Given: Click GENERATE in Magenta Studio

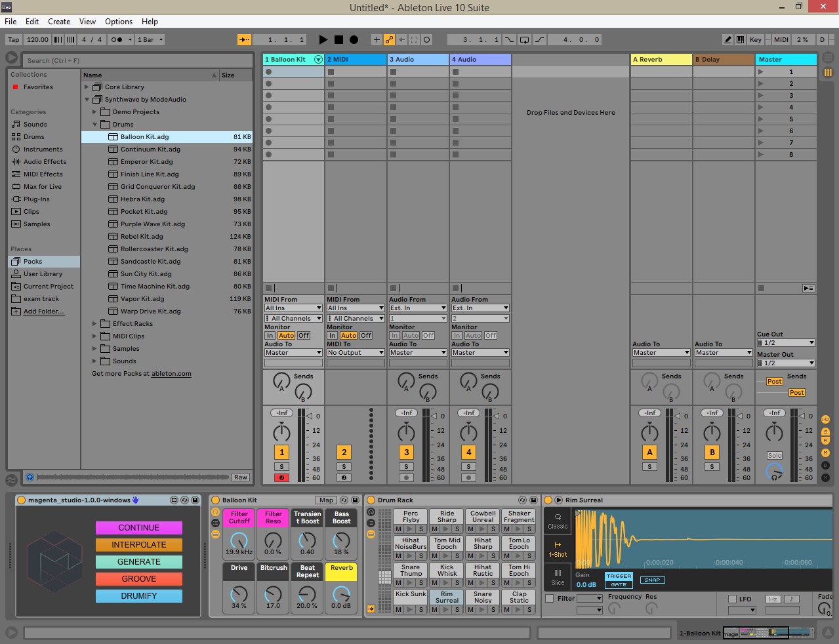Looking at the screenshot, I should (x=139, y=562).
